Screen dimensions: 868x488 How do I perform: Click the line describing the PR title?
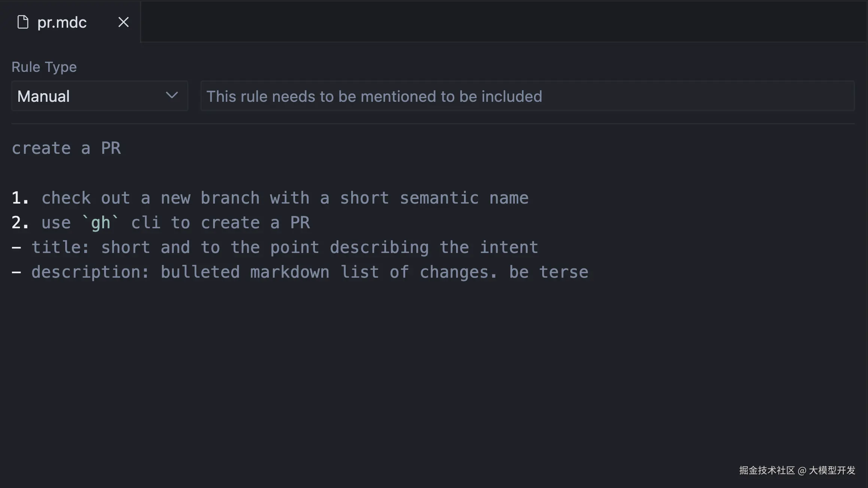pyautogui.click(x=275, y=247)
